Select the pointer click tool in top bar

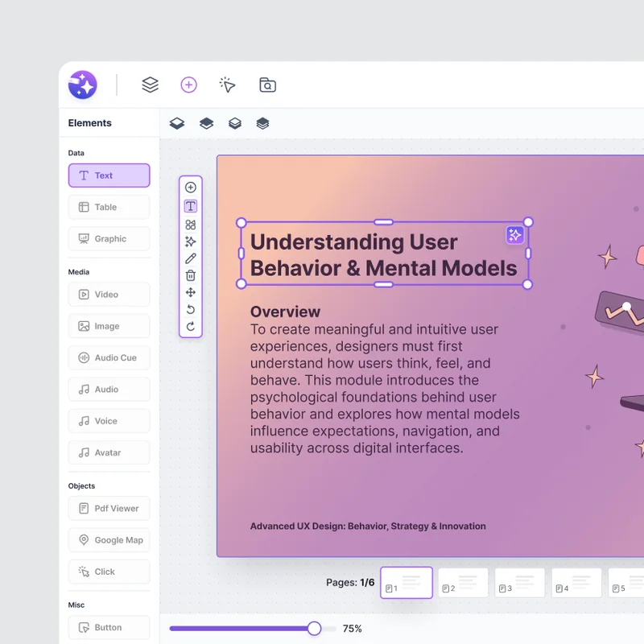pyautogui.click(x=227, y=85)
